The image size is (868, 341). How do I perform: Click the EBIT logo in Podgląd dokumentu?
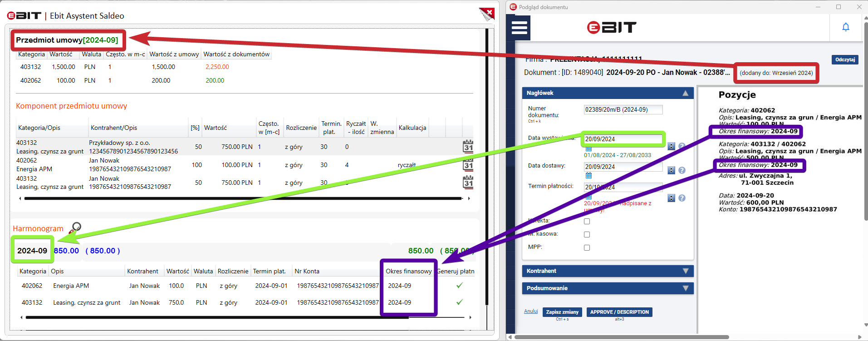pyautogui.click(x=612, y=28)
